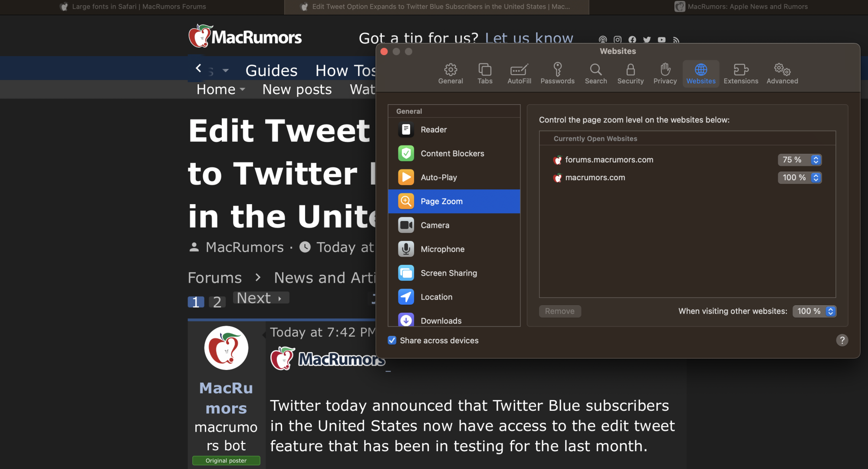Select the Advanced gears pane

[x=782, y=73]
